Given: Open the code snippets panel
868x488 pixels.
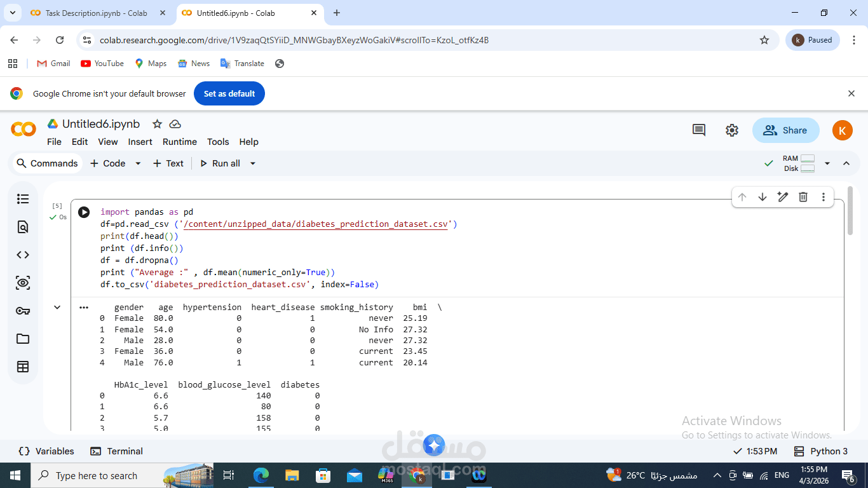Looking at the screenshot, I should [23, 254].
